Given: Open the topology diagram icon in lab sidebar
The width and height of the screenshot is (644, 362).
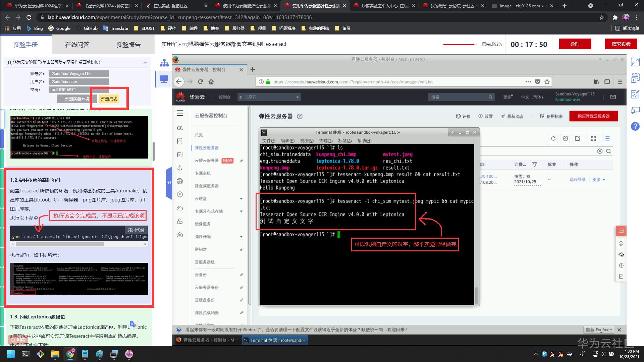Looking at the screenshot, I should pos(164,63).
